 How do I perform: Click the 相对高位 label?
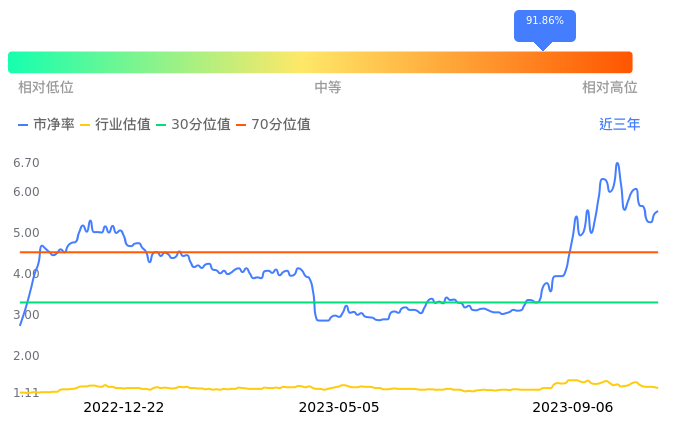click(x=609, y=88)
